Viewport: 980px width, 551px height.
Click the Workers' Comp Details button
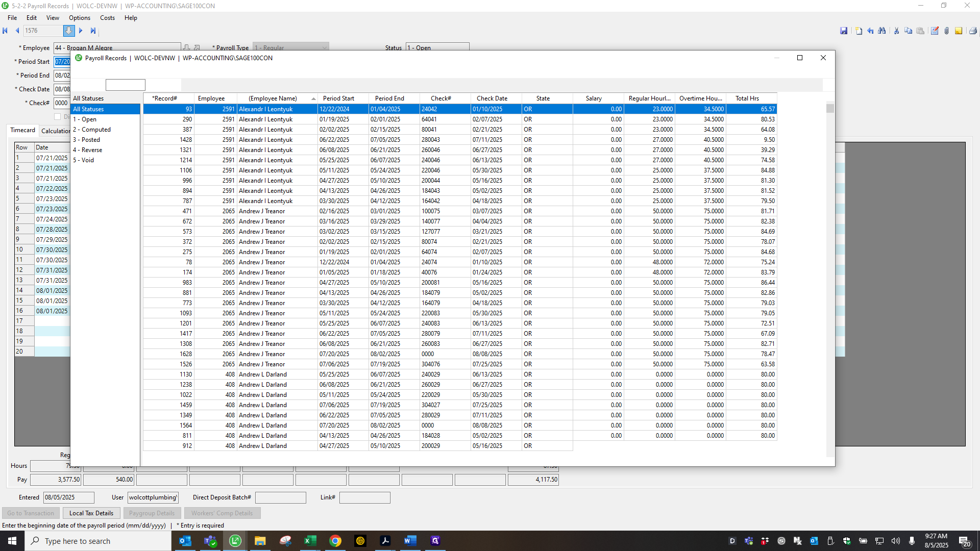pyautogui.click(x=222, y=513)
